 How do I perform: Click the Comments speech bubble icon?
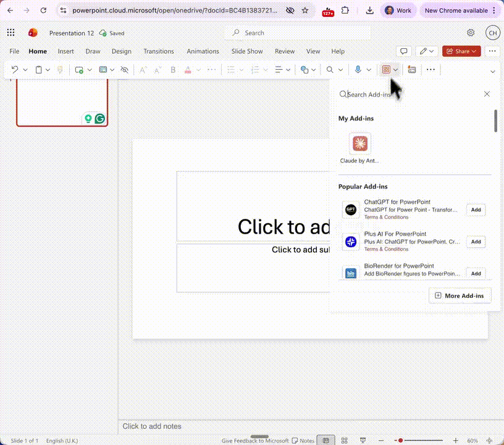[x=403, y=51]
